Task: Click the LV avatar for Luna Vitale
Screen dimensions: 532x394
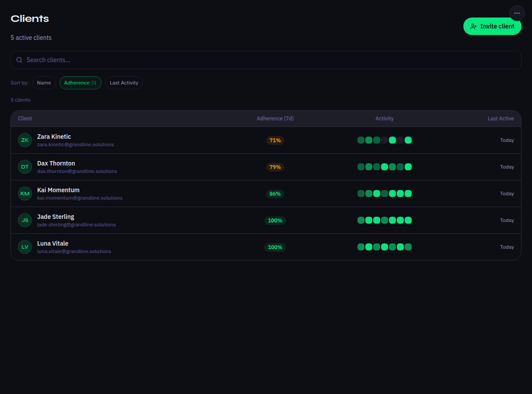Action: click(25, 247)
